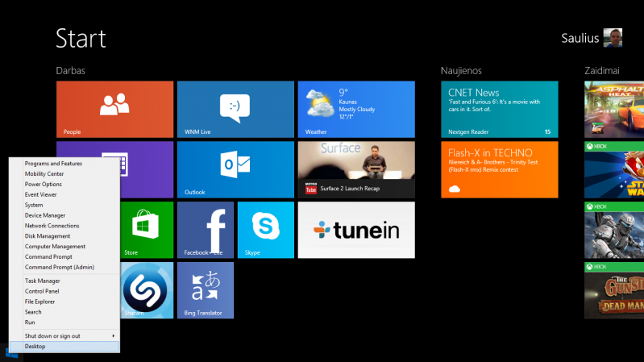Open the CNET News live tile

pos(499,109)
